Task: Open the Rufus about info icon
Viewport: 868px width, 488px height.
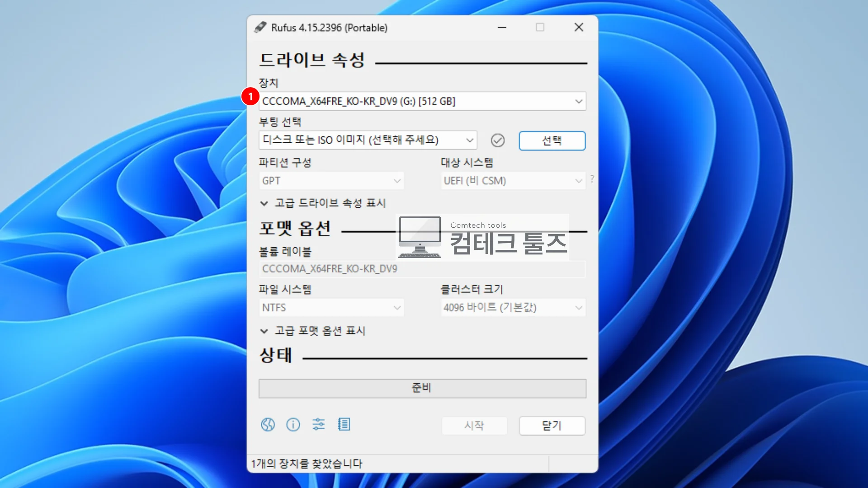Action: pyautogui.click(x=293, y=424)
